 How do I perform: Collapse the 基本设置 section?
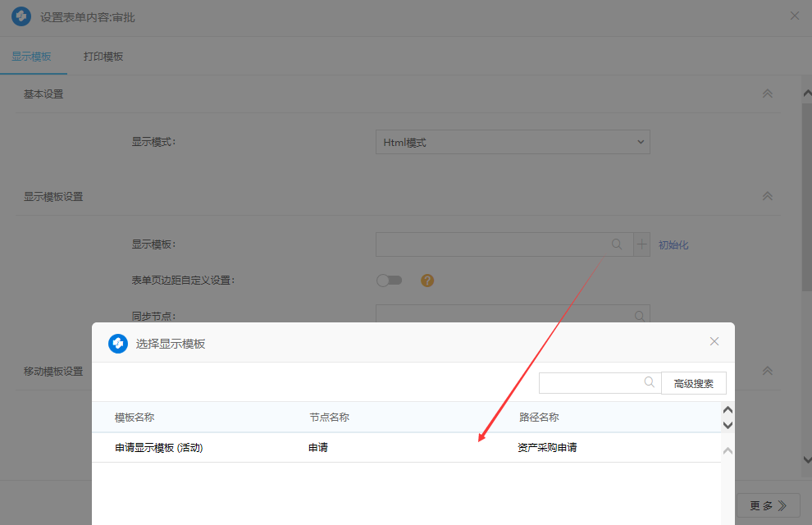point(768,94)
